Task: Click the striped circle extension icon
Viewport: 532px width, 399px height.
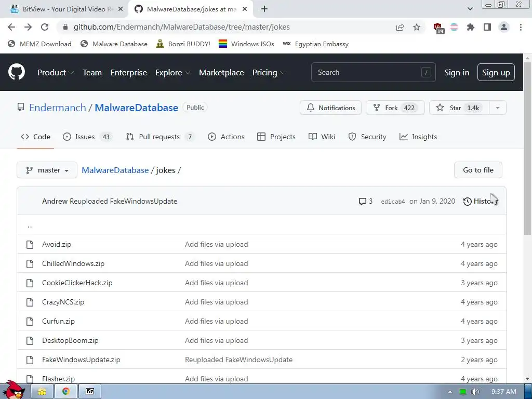Action: [x=454, y=27]
